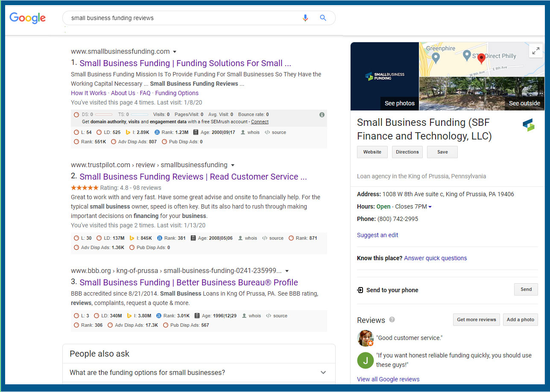Click the Directions button
This screenshot has height=392, width=550.
(x=407, y=152)
